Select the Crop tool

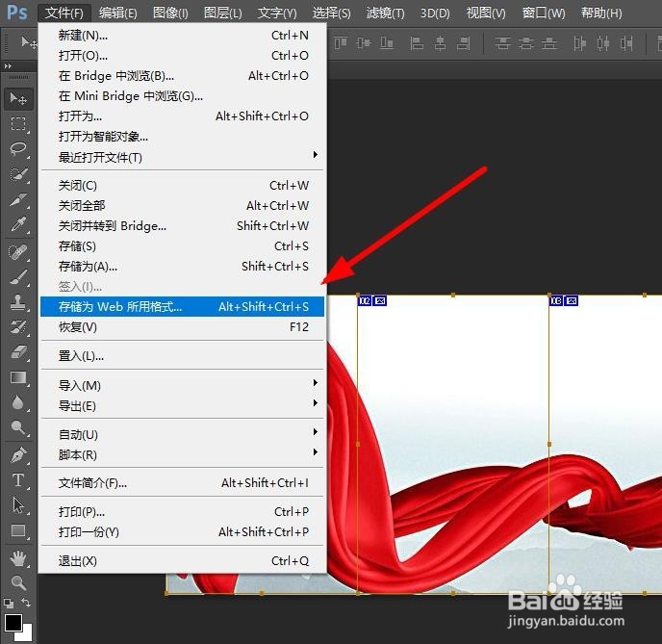(x=17, y=199)
